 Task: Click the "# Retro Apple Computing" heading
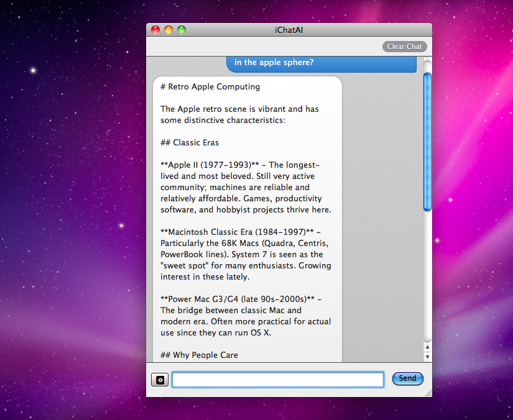click(210, 86)
